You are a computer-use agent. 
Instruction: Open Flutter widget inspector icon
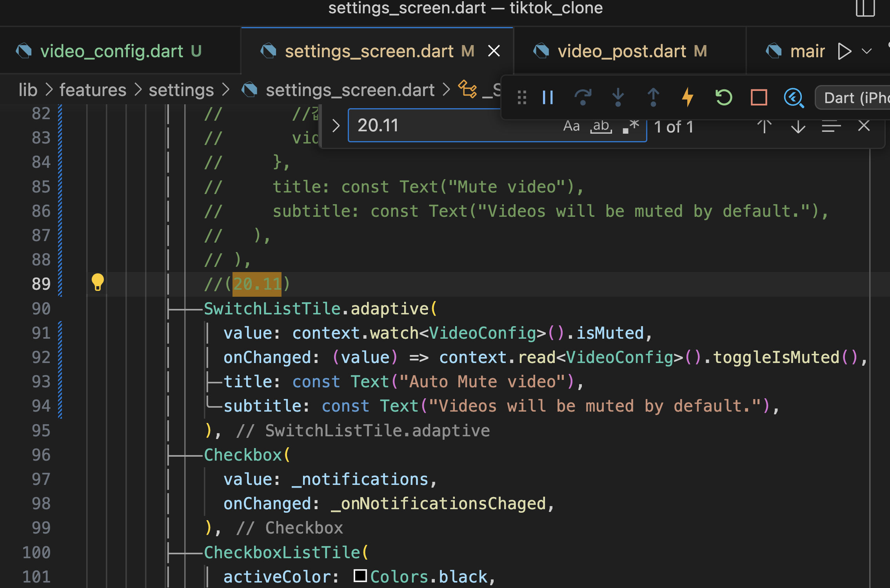794,98
